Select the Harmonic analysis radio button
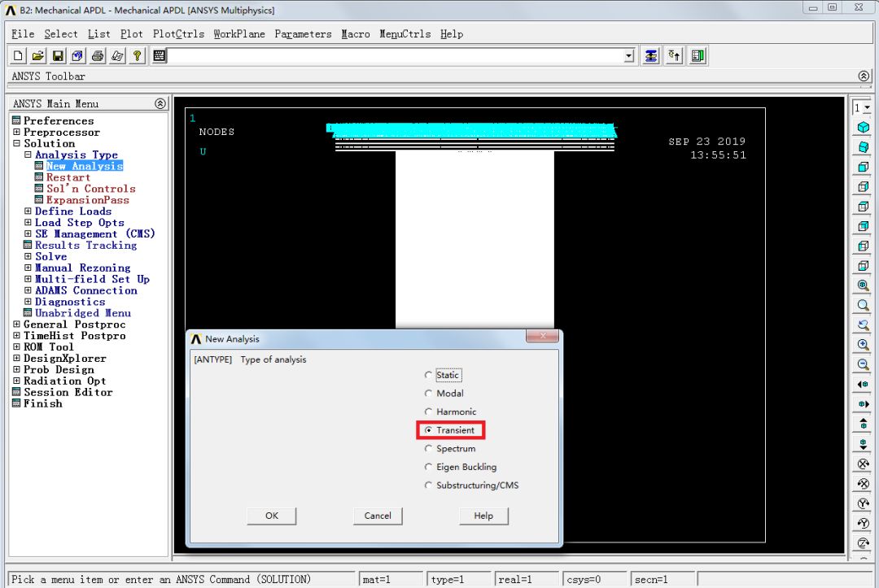 [x=429, y=412]
